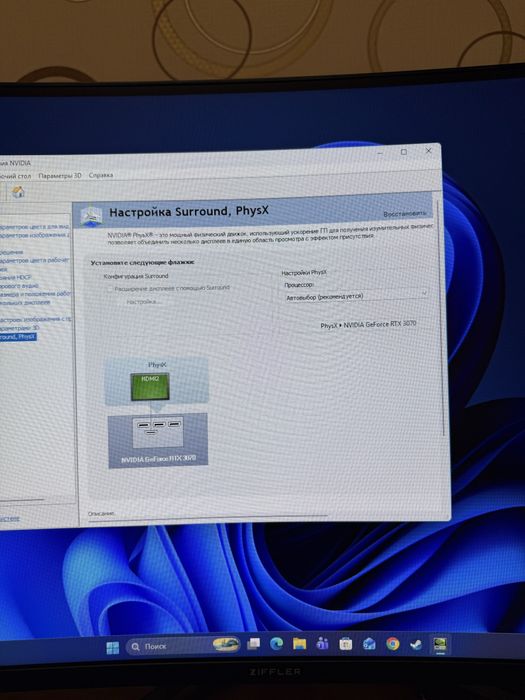
Task: Launch Microsoft Edge from the taskbar
Action: (x=277, y=643)
